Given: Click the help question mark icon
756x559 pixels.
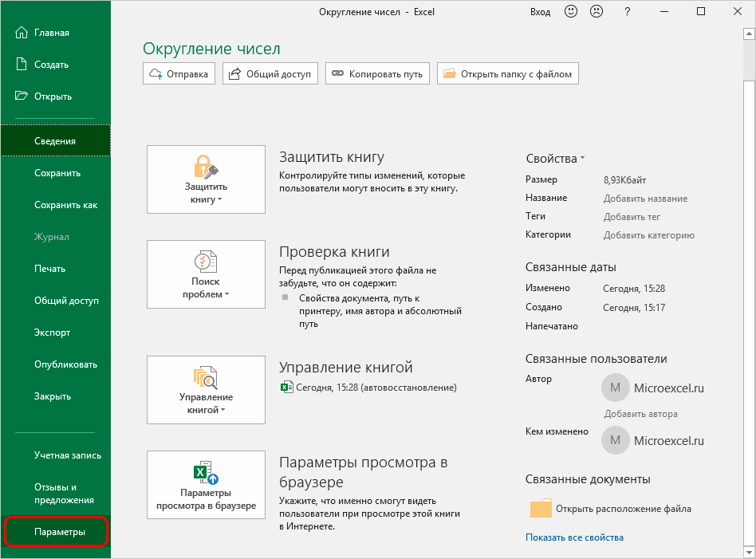Looking at the screenshot, I should point(628,12).
